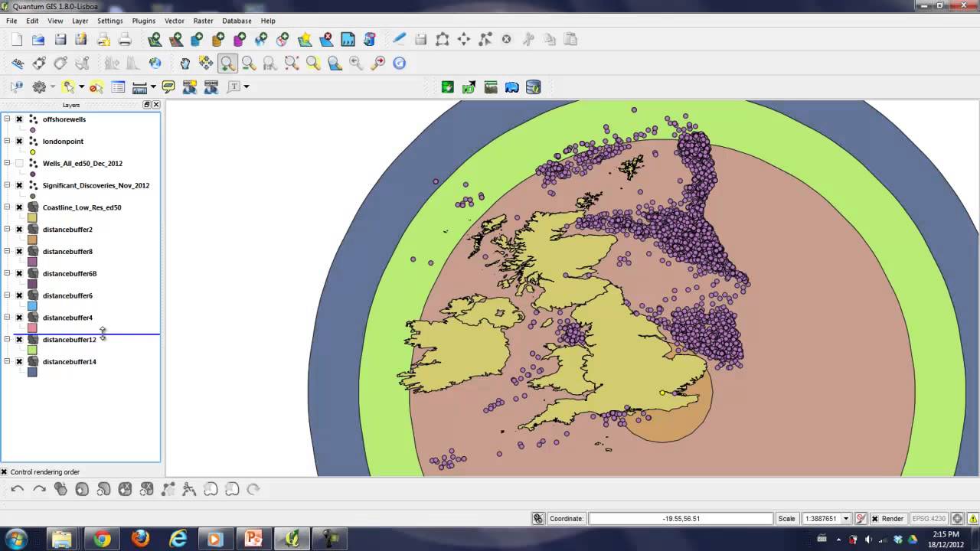This screenshot has width=980, height=551.
Task: Select the Zoom Out magnifier tool
Action: (249, 64)
